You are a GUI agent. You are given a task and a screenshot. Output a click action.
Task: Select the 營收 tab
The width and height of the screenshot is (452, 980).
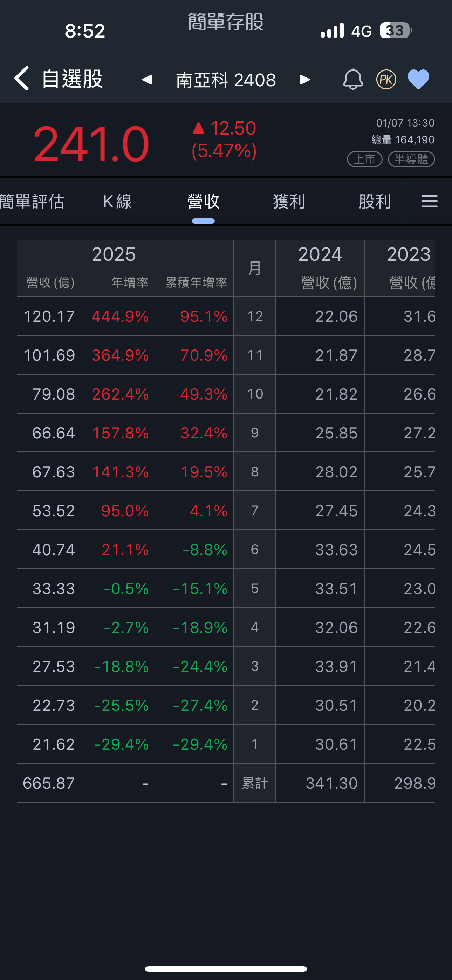[x=203, y=201]
